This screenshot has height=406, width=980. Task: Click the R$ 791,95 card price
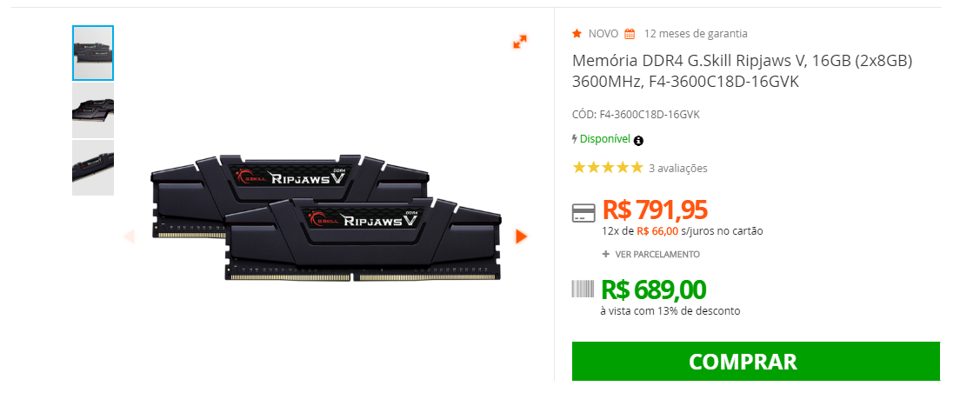tap(655, 210)
